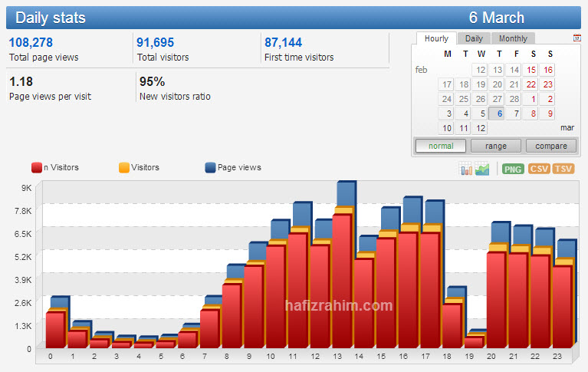
Task: Export data as CSV
Action: (539, 169)
